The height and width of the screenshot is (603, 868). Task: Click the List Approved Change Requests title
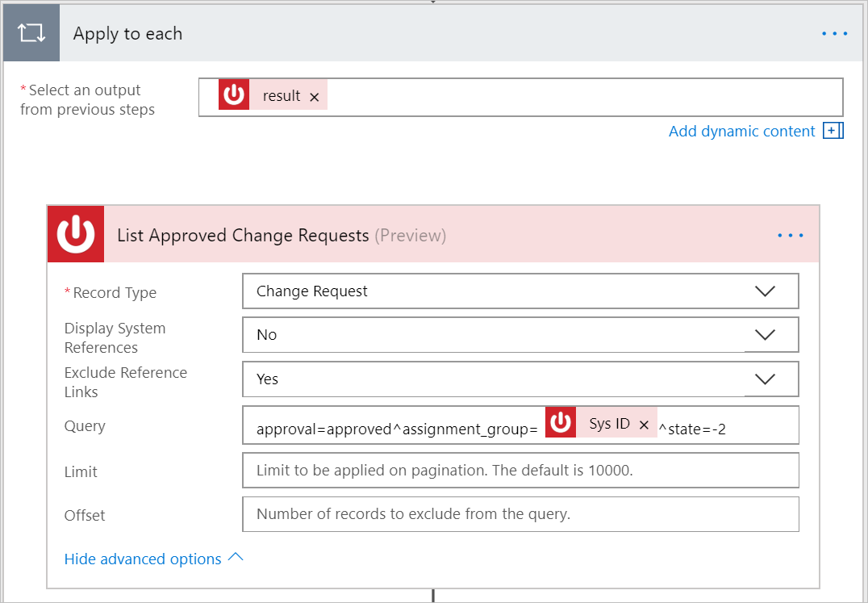tap(242, 236)
